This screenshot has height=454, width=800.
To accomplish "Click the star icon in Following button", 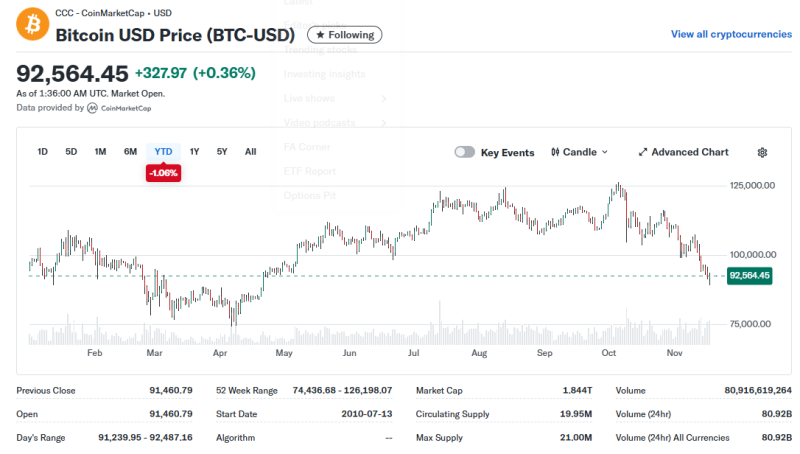I will tap(320, 35).
